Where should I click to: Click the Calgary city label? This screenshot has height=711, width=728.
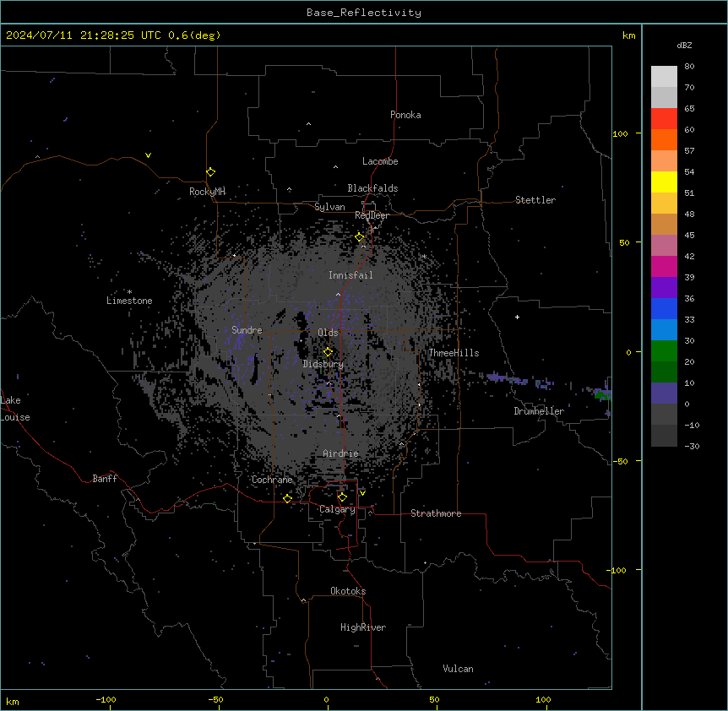[337, 509]
